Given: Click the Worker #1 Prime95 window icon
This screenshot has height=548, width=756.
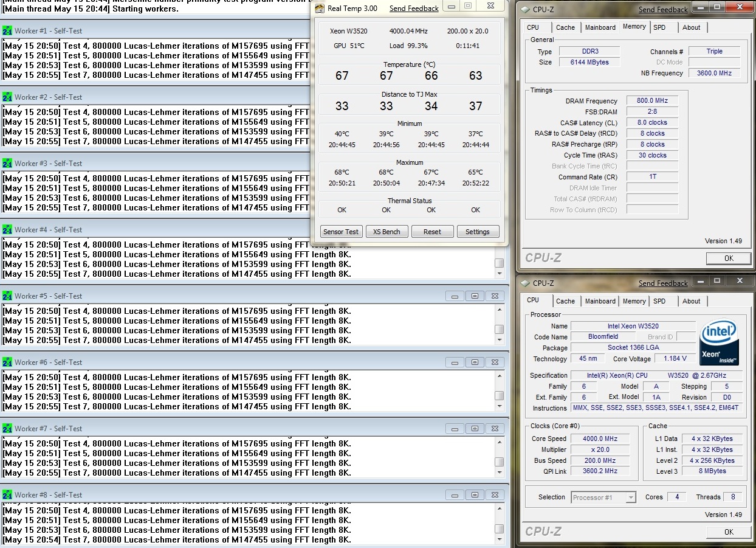Looking at the screenshot, I should click(7, 30).
